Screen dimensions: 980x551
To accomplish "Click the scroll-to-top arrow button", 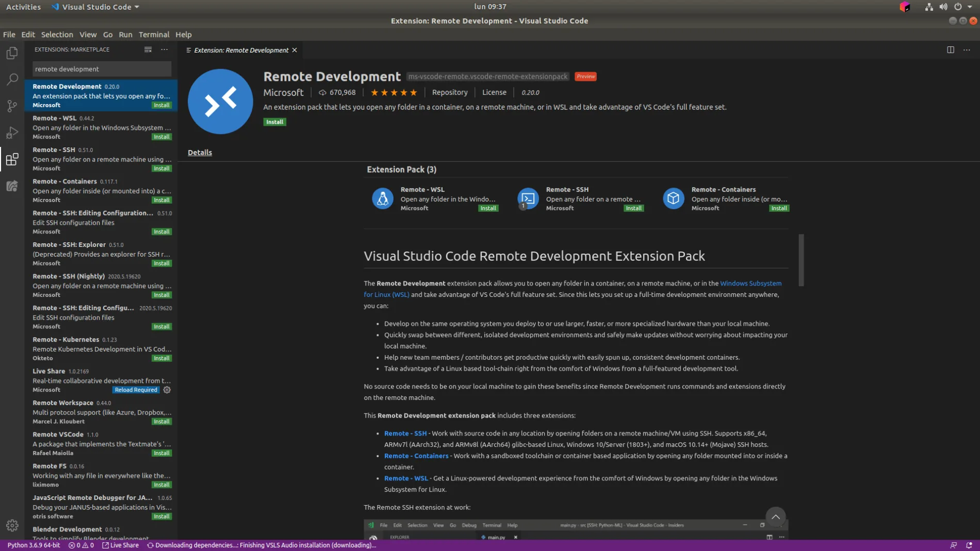I will click(775, 517).
